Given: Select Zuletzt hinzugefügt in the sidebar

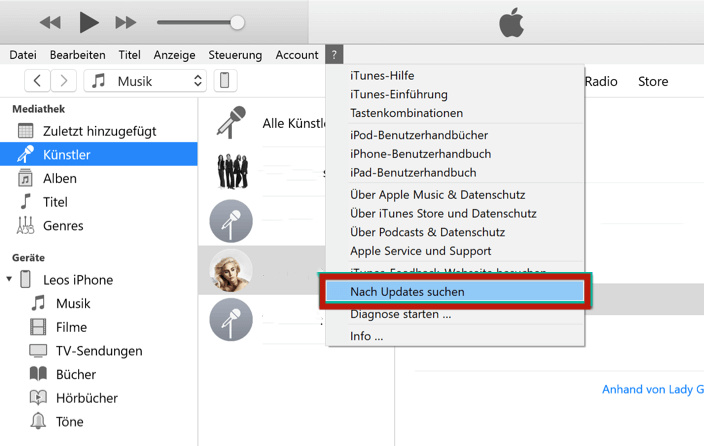Looking at the screenshot, I should tap(99, 131).
